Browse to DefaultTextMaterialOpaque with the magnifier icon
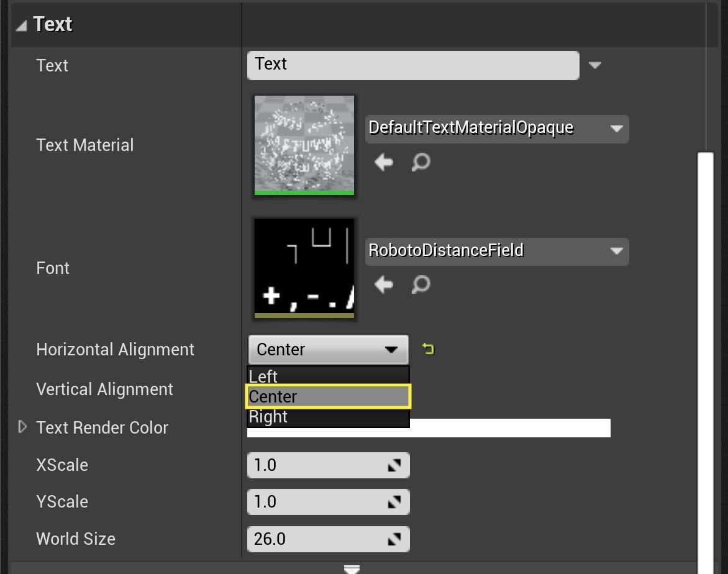 pyautogui.click(x=421, y=162)
